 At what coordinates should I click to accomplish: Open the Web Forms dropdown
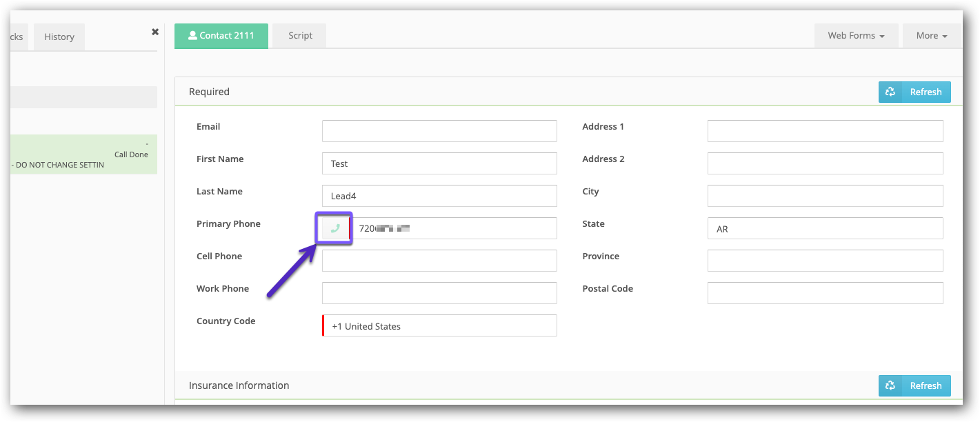click(x=856, y=35)
